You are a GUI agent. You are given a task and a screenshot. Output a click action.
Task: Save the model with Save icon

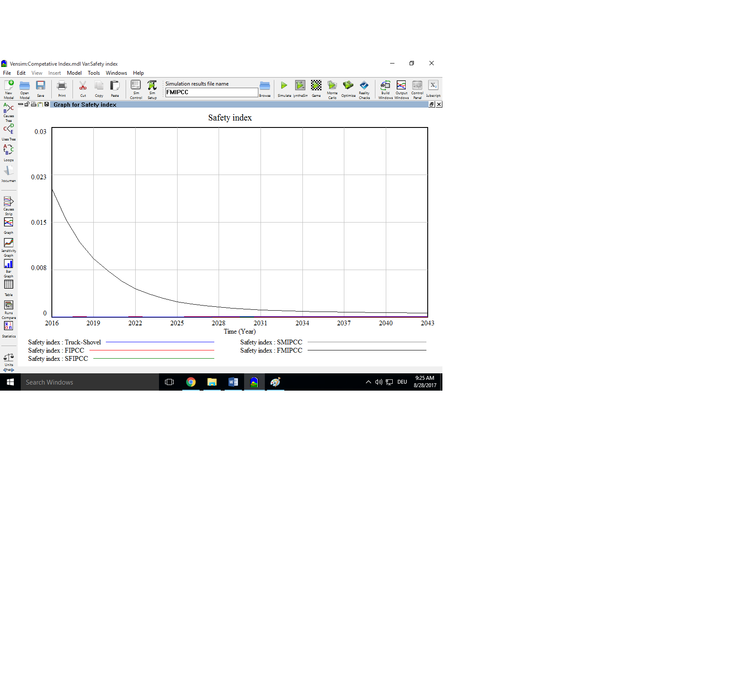pos(41,89)
